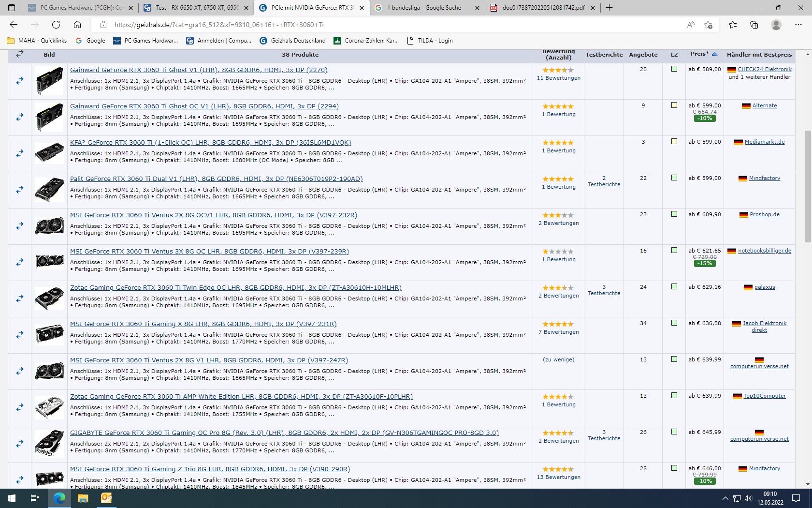Compare icon for Palit Dual V1 row
This screenshot has width=812, height=508.
click(x=20, y=190)
